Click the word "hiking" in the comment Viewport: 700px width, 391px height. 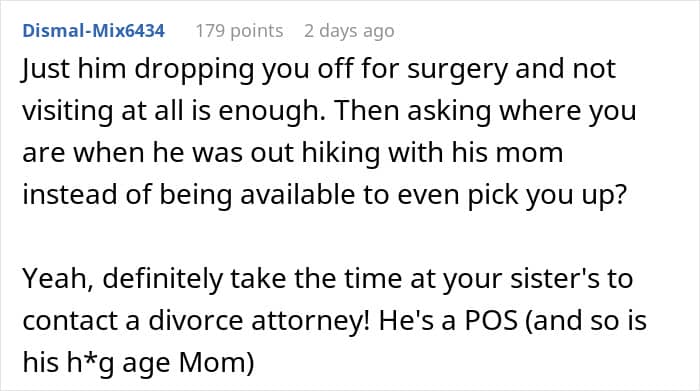pyautogui.click(x=340, y=154)
